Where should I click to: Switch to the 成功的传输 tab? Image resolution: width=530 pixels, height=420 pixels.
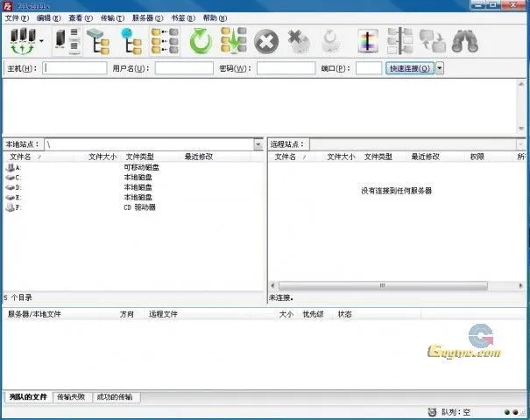point(116,397)
